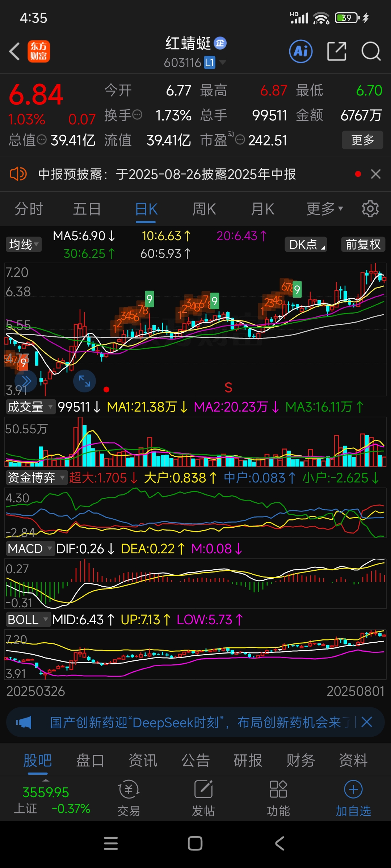This screenshot has width=391, height=868.
Task: Open the 研报 tab
Action: (248, 760)
